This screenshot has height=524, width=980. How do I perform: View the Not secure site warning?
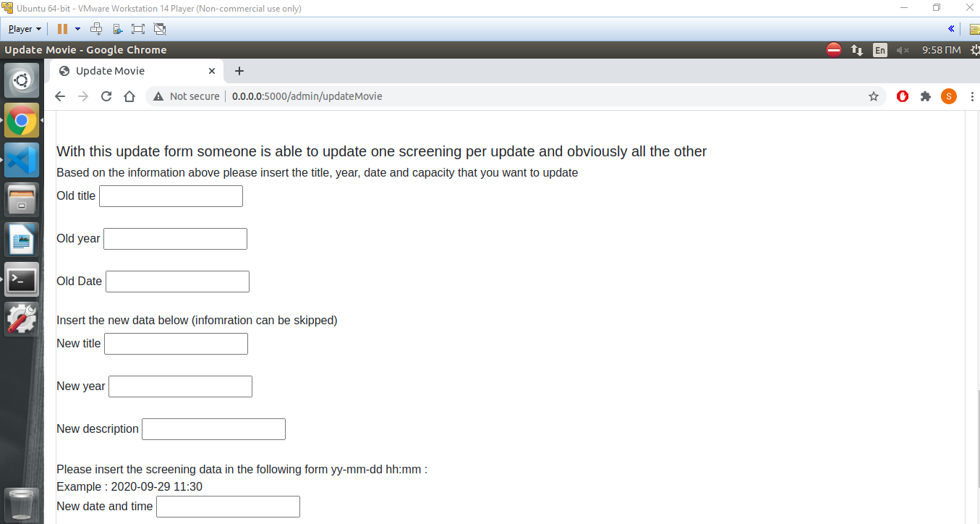(x=187, y=96)
